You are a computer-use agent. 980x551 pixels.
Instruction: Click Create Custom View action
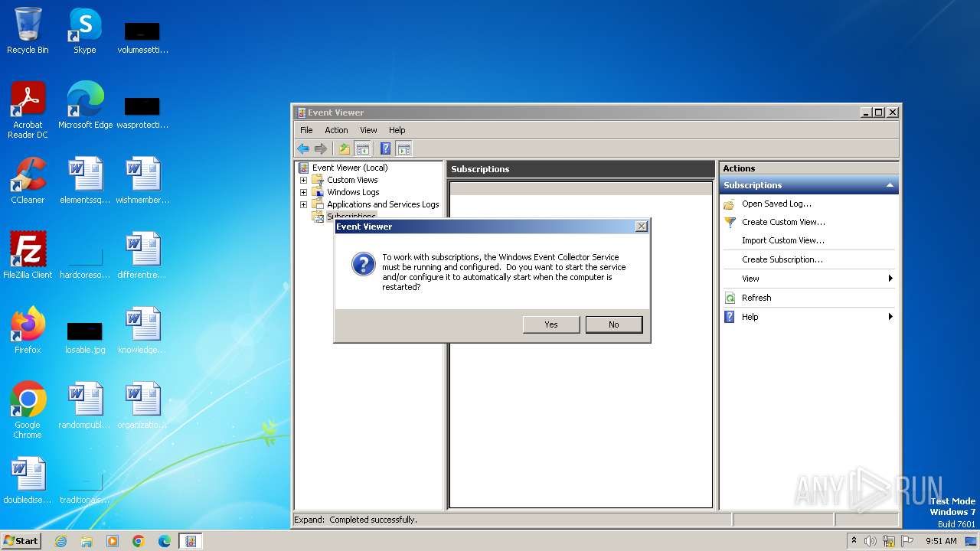[x=783, y=222]
